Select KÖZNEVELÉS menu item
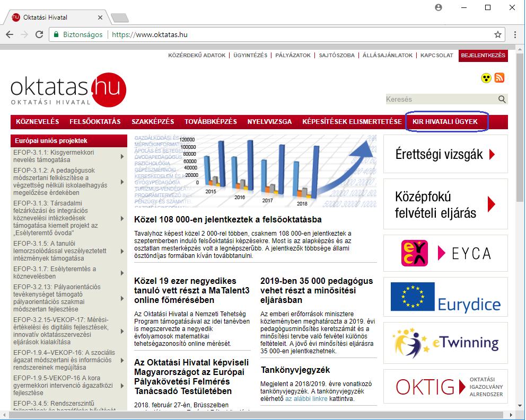This screenshot has width=526, height=420. pos(38,122)
